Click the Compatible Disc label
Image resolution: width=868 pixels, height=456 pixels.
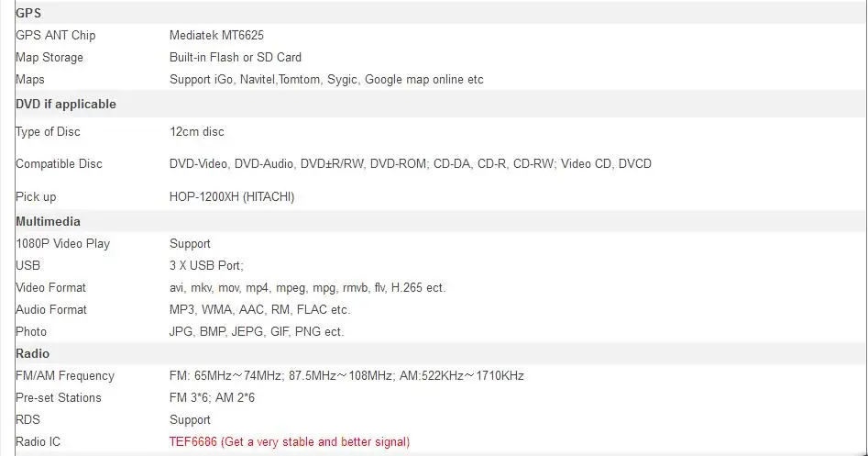[59, 164]
